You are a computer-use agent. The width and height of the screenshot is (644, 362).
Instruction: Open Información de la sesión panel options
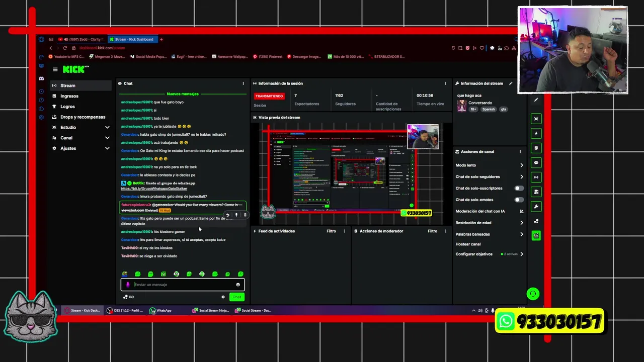point(445,83)
